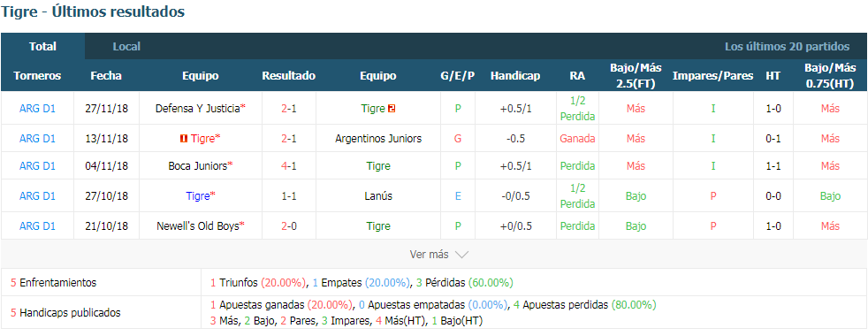868x336 pixels.
Task: Open Lanús team link
Action: point(378,196)
